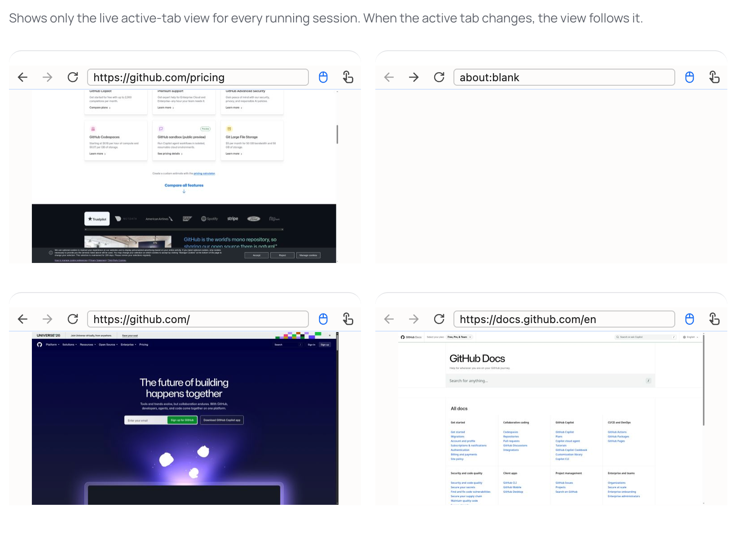Click Sign in on GitHub homepage

click(311, 345)
